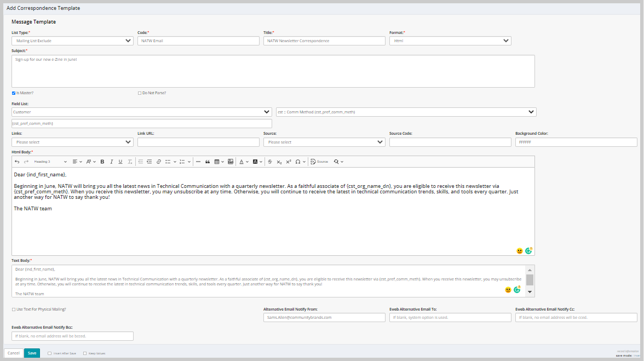Uncheck the Is Master checkbox
This screenshot has height=361, width=644.
(14, 93)
